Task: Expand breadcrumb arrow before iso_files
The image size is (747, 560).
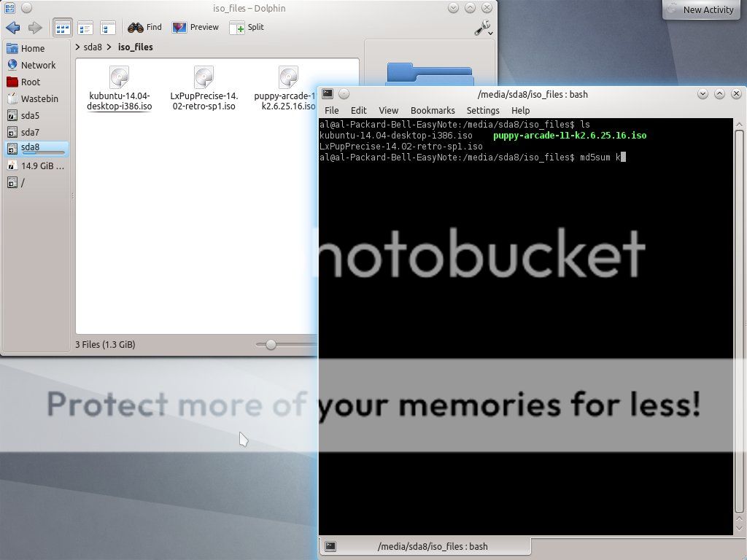Action: (x=109, y=47)
